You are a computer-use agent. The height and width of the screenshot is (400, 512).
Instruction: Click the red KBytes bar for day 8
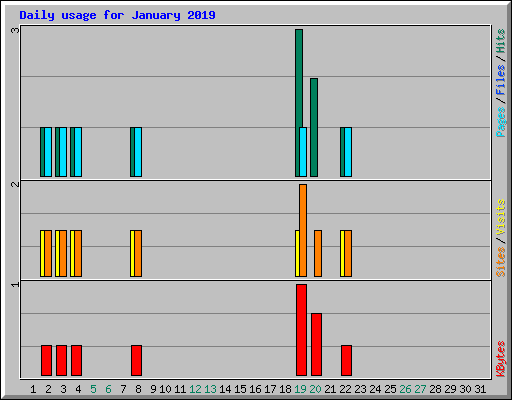(136, 360)
